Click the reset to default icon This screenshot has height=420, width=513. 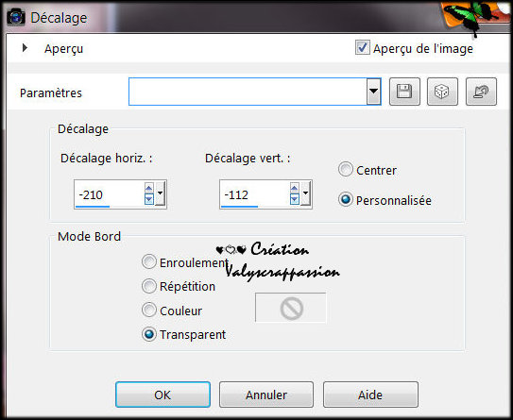[481, 92]
